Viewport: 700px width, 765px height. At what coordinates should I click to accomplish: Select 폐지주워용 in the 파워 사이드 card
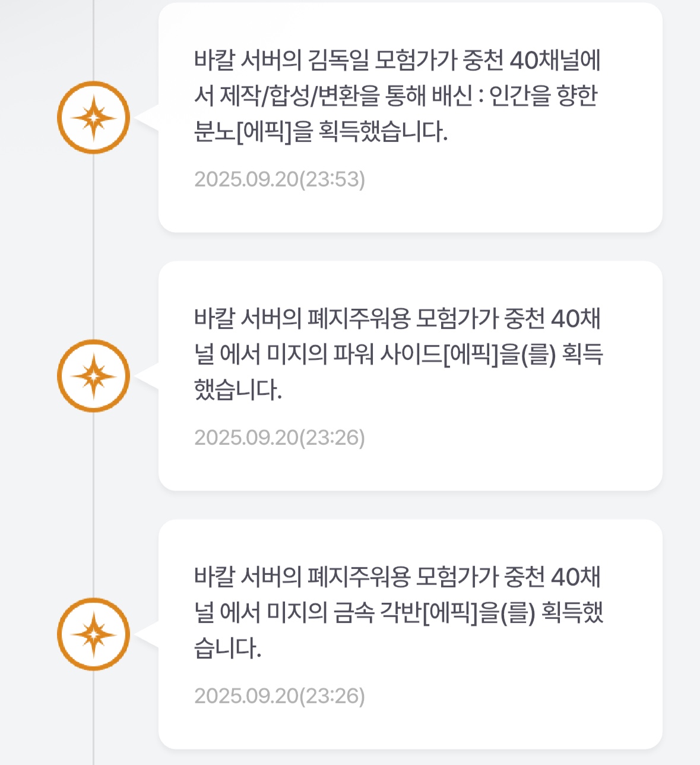pyautogui.click(x=359, y=319)
